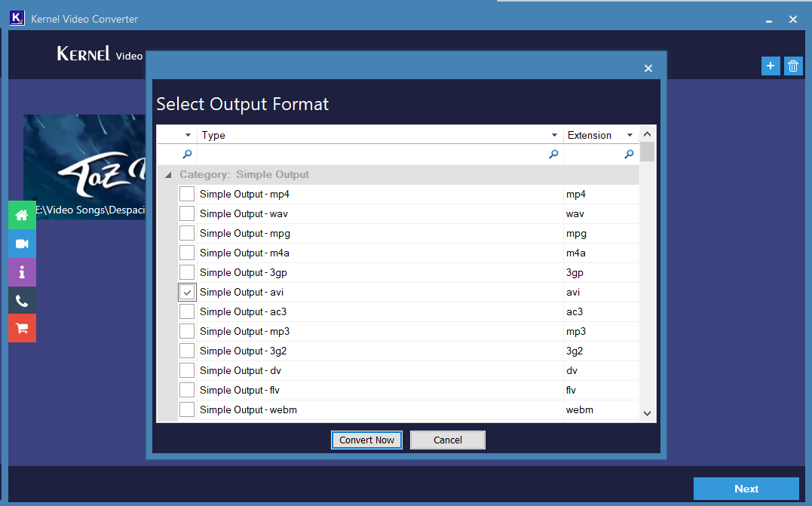The width and height of the screenshot is (812, 506).
Task: Open the info sidebar icon
Action: (23, 272)
